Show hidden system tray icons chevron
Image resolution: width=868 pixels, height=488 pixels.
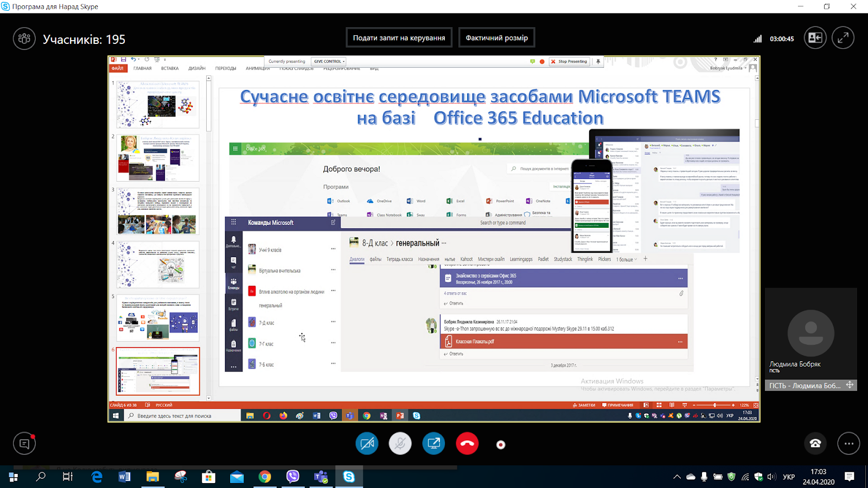pyautogui.click(x=677, y=477)
